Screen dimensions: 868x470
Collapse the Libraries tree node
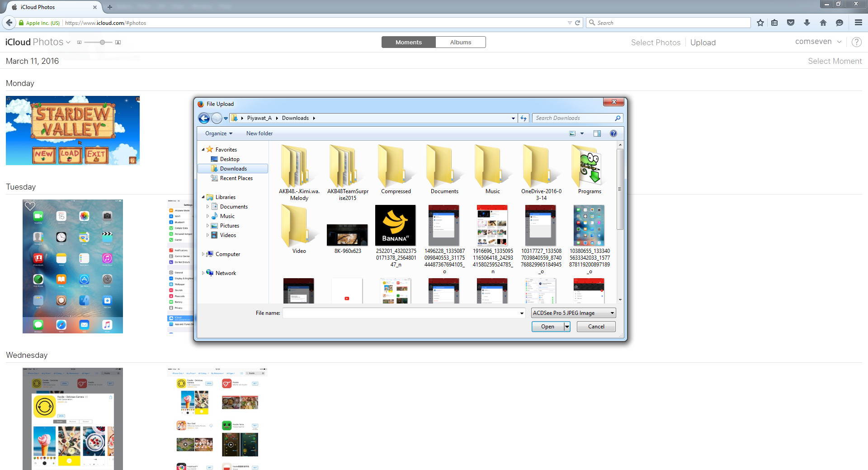pyautogui.click(x=203, y=197)
